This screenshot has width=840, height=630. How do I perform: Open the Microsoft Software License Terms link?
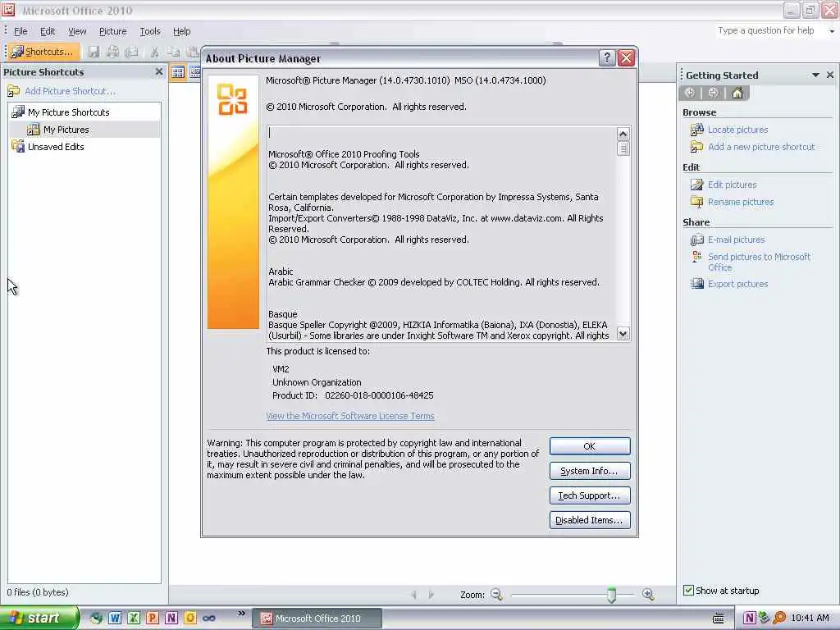pyautogui.click(x=350, y=416)
